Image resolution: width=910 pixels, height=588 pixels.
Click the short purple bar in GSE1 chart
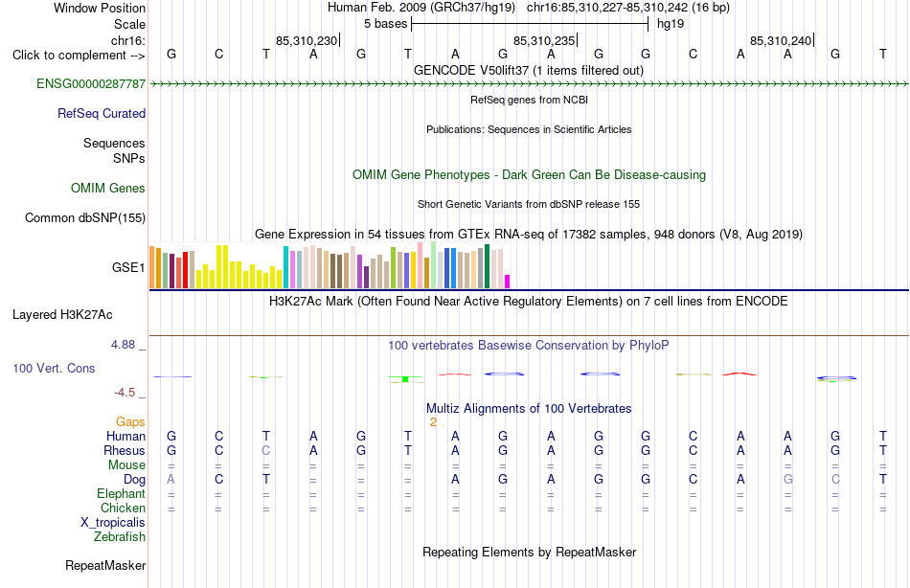point(366,278)
